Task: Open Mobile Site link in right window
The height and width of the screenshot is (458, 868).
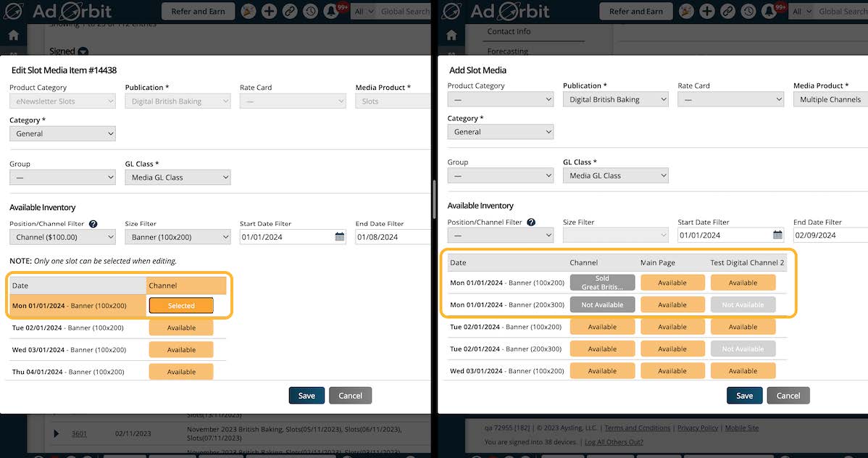Action: pyautogui.click(x=742, y=428)
